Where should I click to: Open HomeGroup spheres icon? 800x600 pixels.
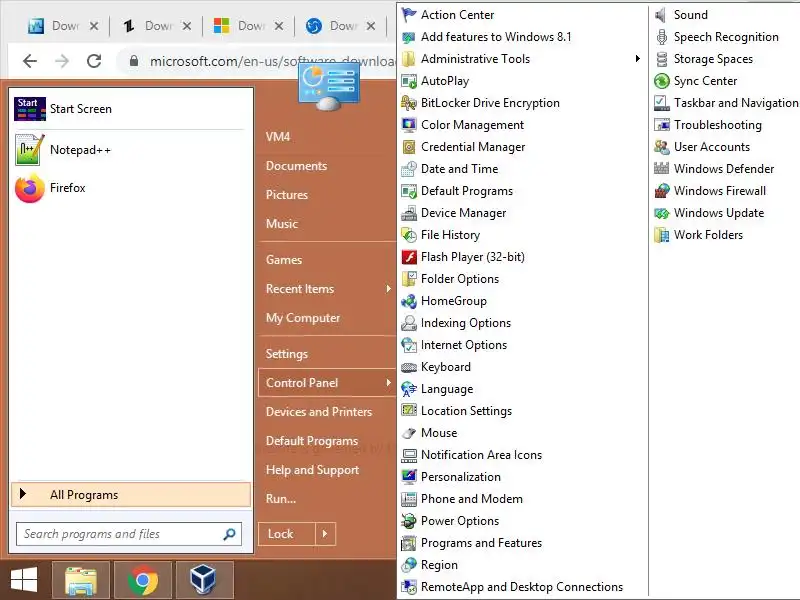tap(409, 301)
